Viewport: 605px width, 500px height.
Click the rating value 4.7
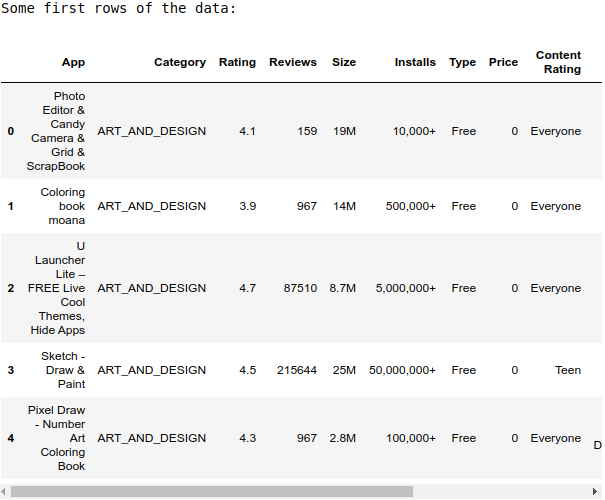click(247, 288)
